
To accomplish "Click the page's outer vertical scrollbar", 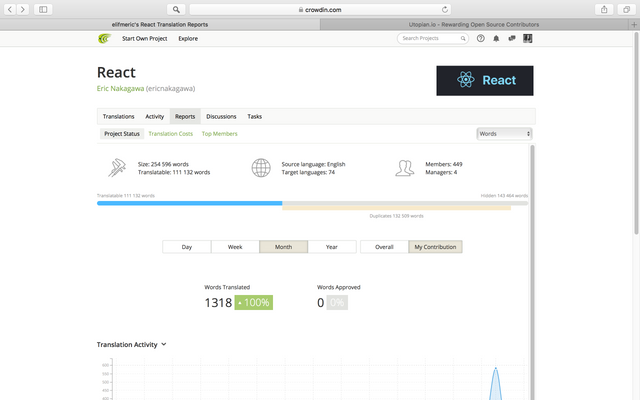I will point(636,133).
